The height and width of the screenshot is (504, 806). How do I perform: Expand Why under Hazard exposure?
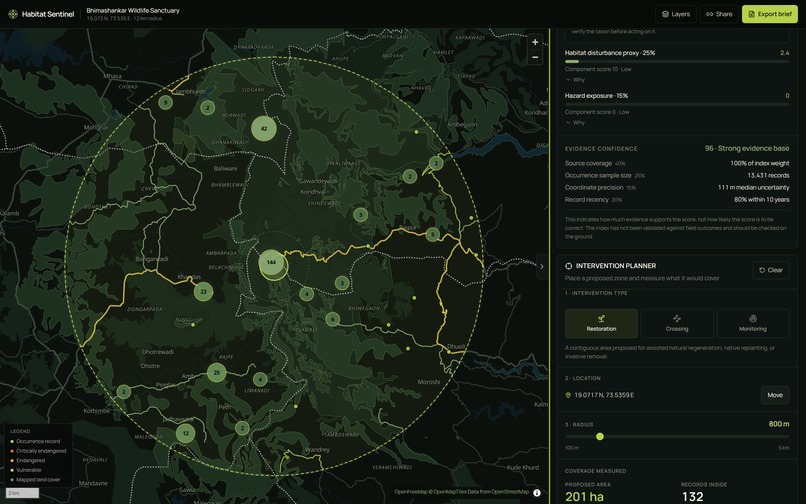[x=575, y=122]
